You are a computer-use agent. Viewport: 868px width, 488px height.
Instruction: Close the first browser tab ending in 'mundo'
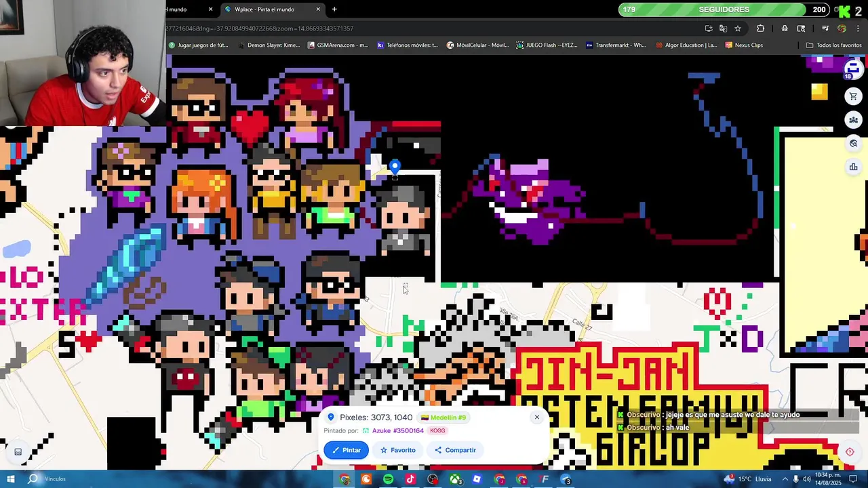pos(210,9)
